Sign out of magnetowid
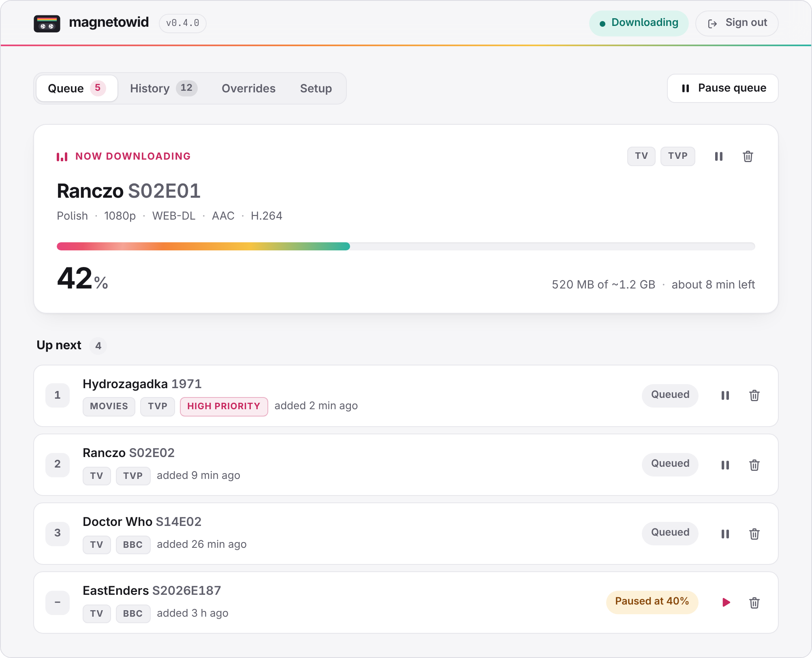Screen dimensions: 812x658 pyautogui.click(x=737, y=23)
